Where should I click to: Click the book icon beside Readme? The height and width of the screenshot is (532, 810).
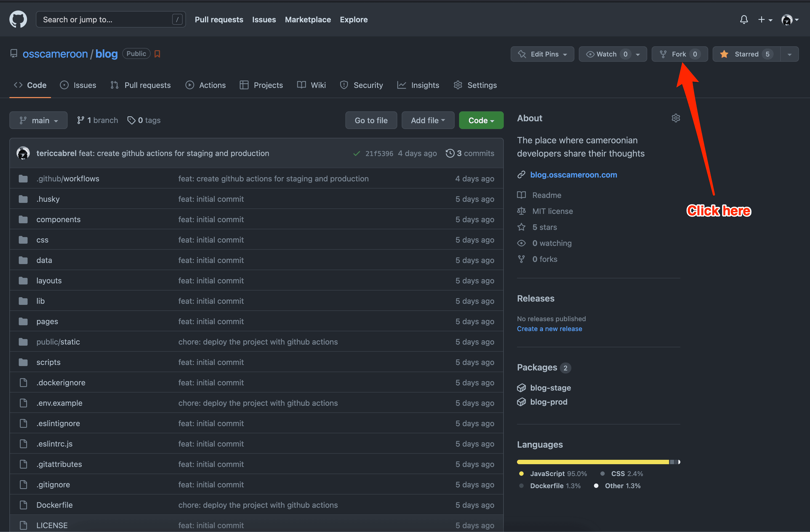click(521, 195)
